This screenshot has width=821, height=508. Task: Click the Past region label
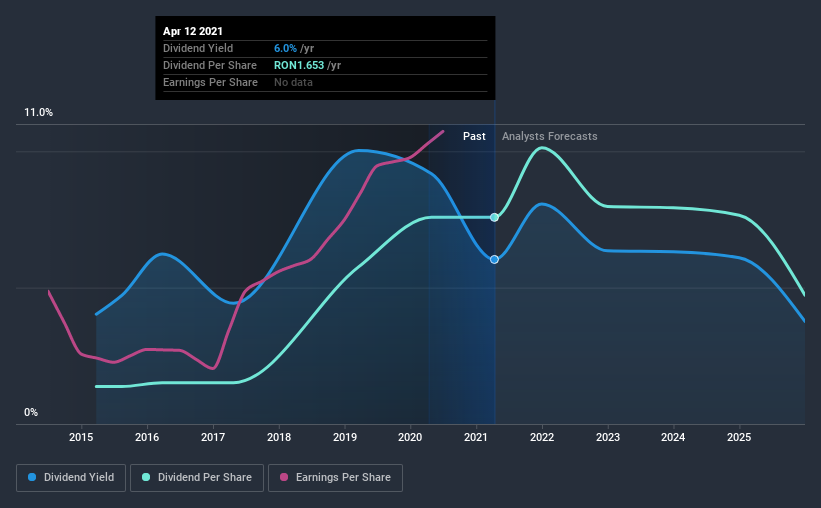tap(474, 136)
